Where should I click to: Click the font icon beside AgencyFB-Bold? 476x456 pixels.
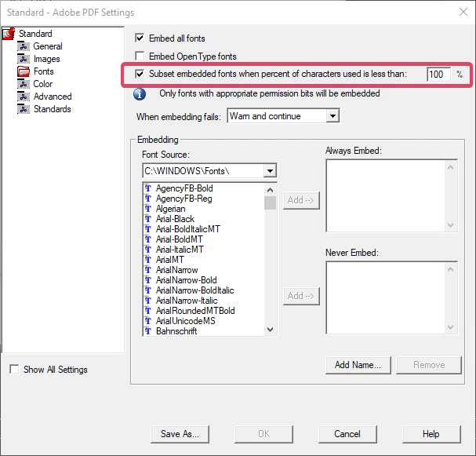[148, 188]
